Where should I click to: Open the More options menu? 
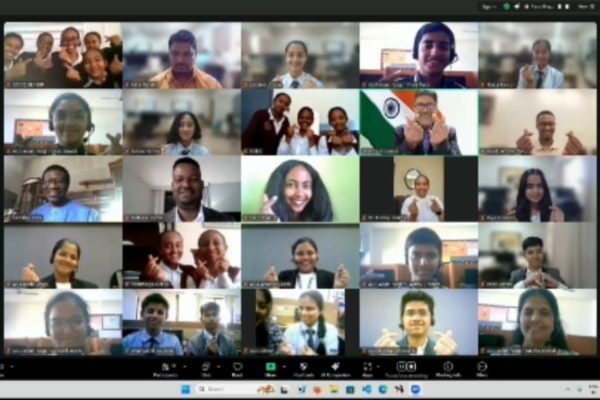coord(482,368)
